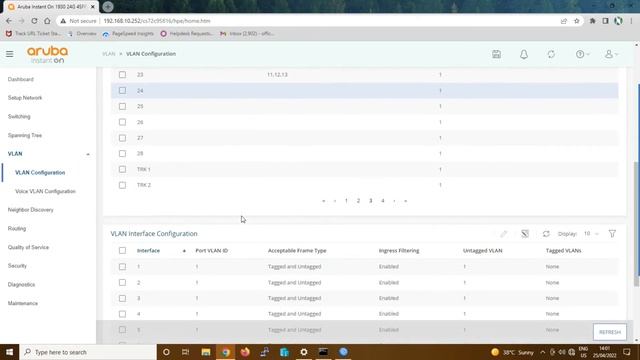The width and height of the screenshot is (640, 360).
Task: Open the Windows Start menu
Action: coord(9,352)
